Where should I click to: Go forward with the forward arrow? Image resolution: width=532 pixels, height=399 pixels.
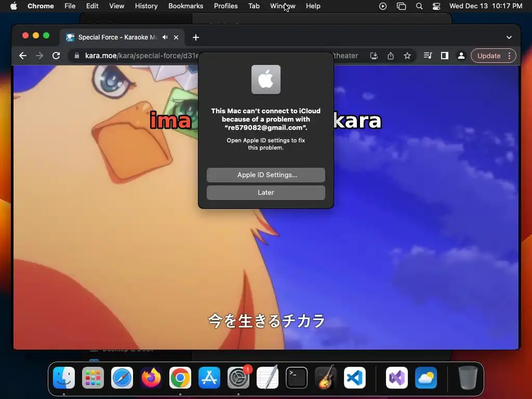click(x=39, y=56)
